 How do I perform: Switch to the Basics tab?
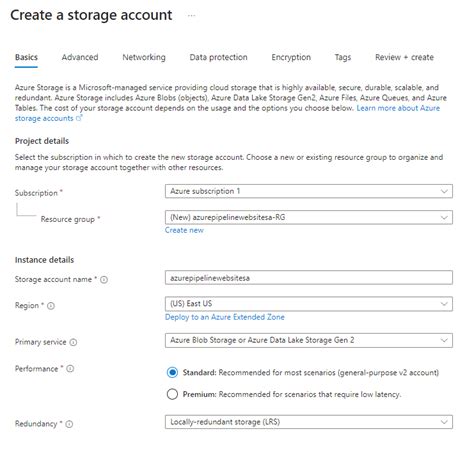[26, 57]
